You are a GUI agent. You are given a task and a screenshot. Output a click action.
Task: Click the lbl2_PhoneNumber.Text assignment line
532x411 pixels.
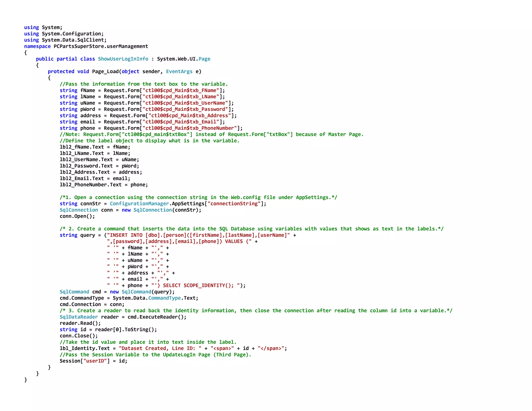[x=103, y=185]
